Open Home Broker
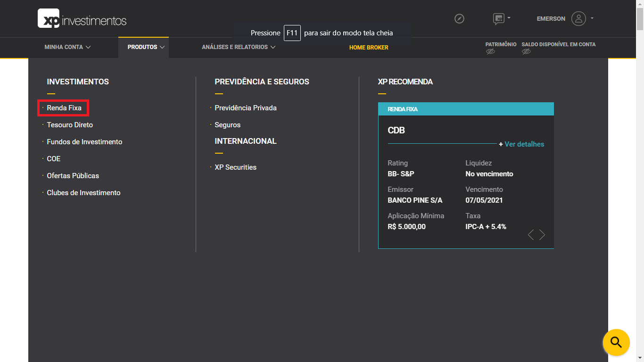Image resolution: width=644 pixels, height=362 pixels. [x=369, y=48]
